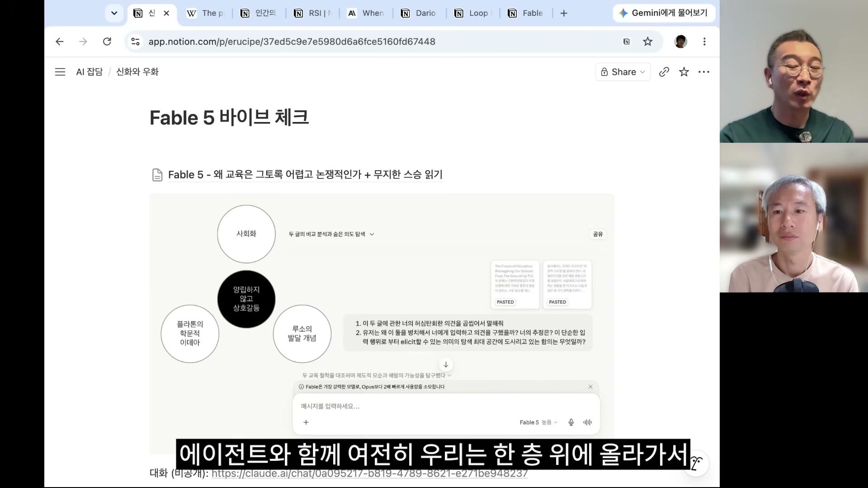
Task: Open the 'Fable 5 - 왜 교육은' page link
Action: tap(305, 174)
